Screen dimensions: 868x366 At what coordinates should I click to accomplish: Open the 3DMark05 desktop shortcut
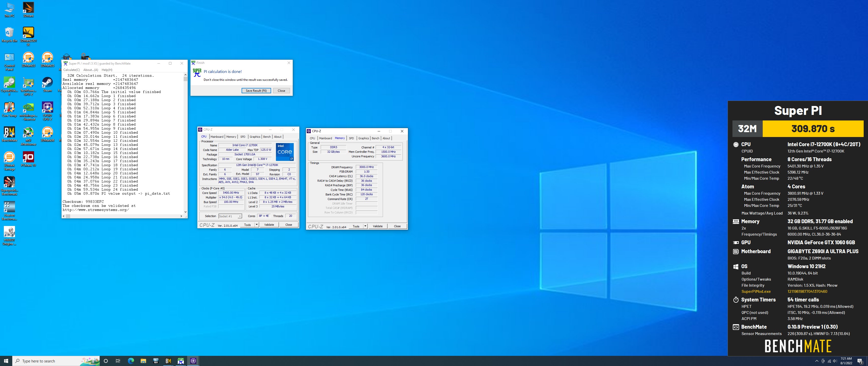coord(48,59)
